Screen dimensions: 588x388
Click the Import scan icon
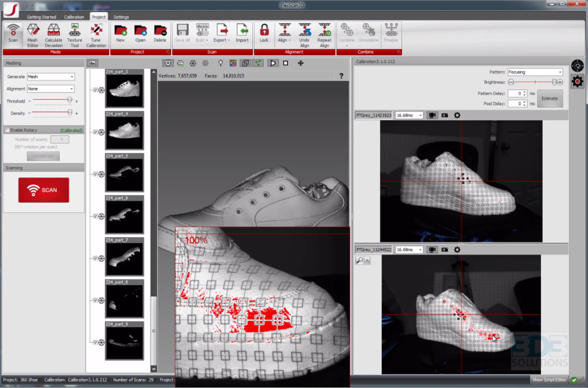(x=242, y=33)
